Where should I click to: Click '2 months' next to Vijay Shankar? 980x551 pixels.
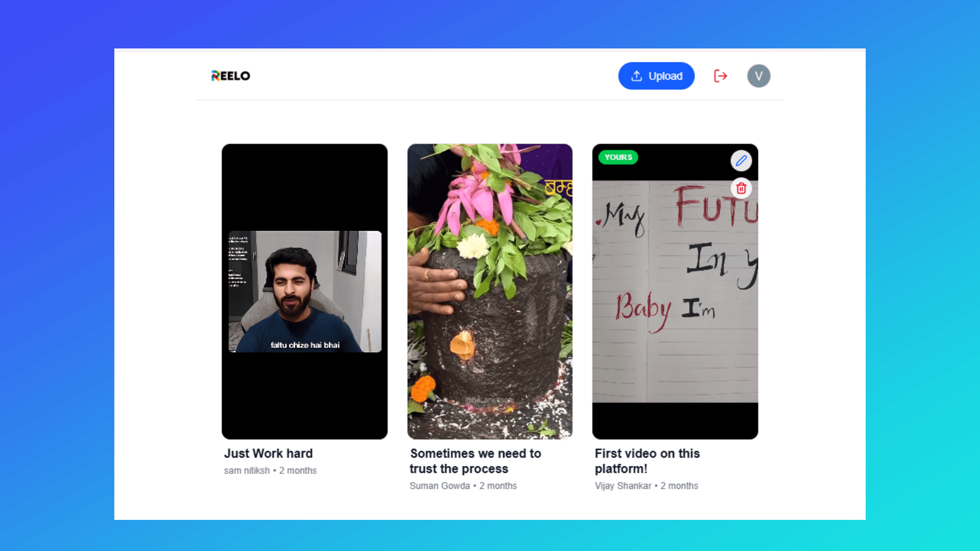click(679, 486)
